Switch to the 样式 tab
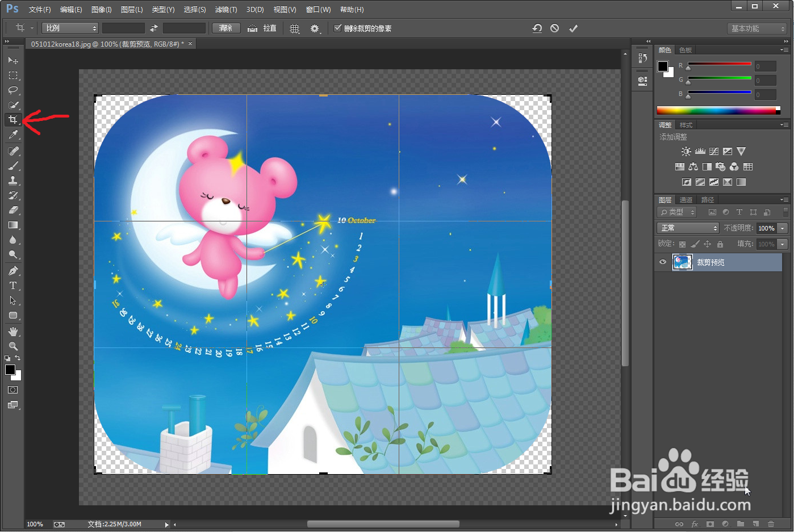794x532 pixels. (686, 125)
